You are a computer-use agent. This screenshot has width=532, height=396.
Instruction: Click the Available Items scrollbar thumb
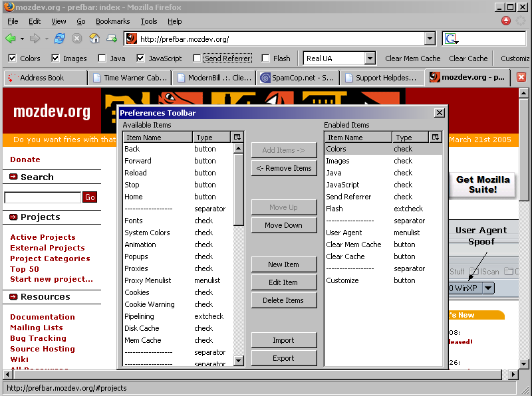pyautogui.click(x=239, y=189)
